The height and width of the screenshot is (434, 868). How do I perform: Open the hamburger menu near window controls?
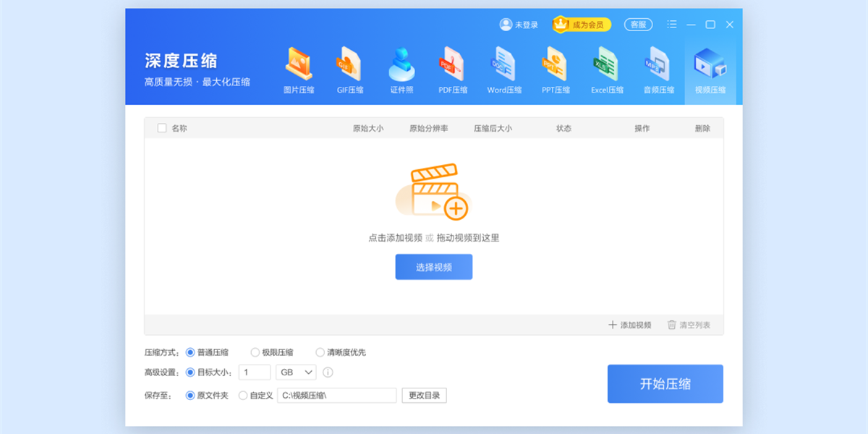pyautogui.click(x=671, y=24)
